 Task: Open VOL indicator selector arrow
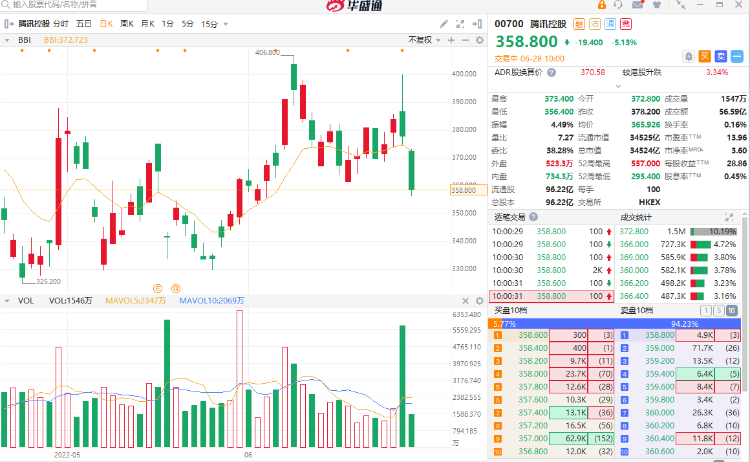7,301
